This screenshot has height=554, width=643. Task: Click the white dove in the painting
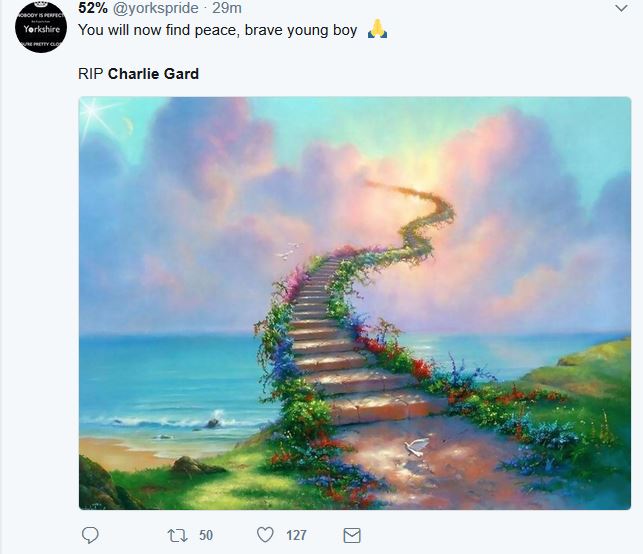coord(416,447)
